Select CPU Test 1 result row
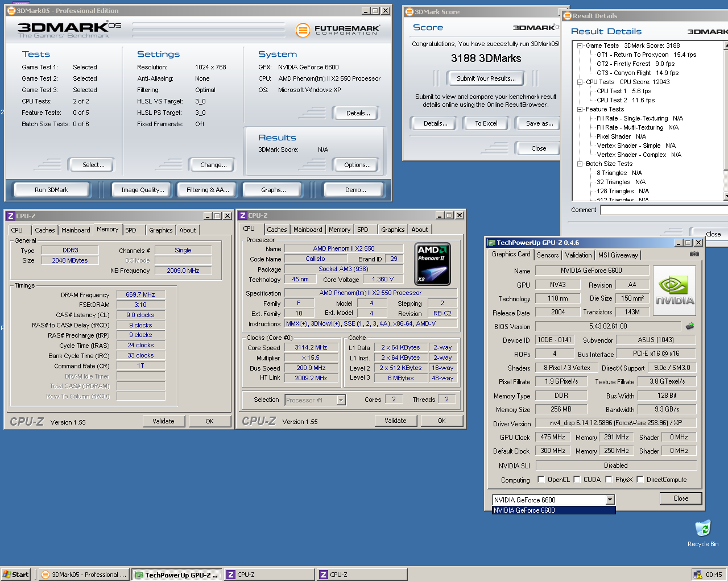Image resolution: width=728 pixels, height=582 pixels. tap(624, 91)
